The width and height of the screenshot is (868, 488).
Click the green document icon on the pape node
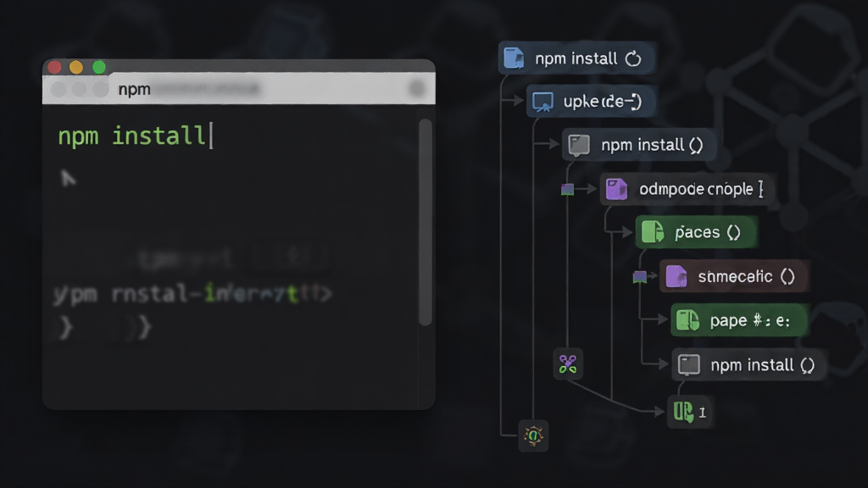click(x=688, y=320)
